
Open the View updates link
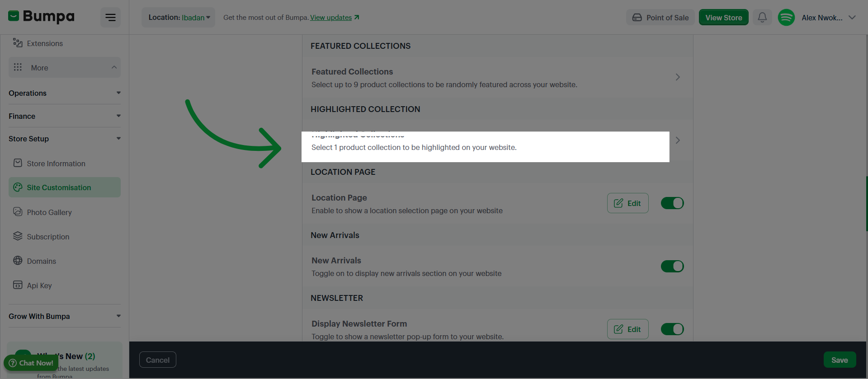tap(331, 18)
